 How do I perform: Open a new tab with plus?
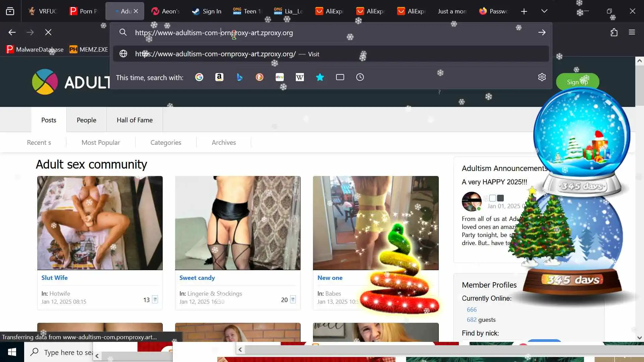(x=524, y=11)
